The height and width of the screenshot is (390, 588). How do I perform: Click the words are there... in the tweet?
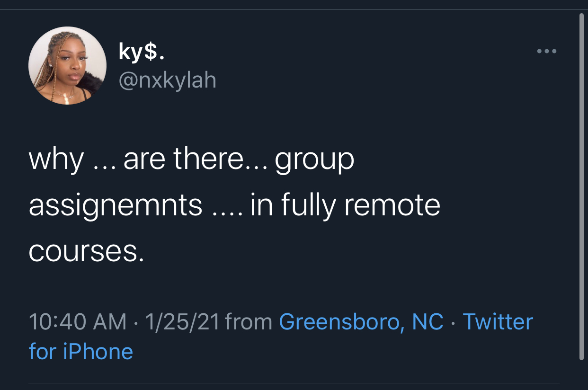click(x=196, y=160)
